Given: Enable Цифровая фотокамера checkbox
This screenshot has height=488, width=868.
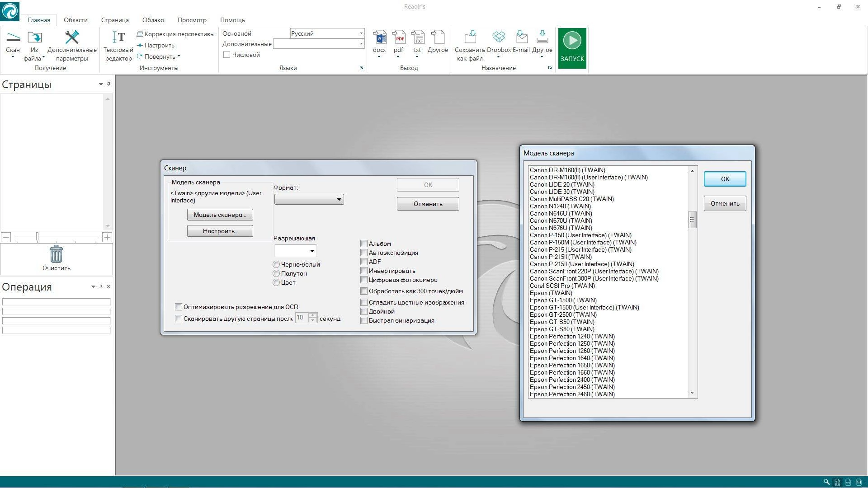Looking at the screenshot, I should tap(364, 280).
